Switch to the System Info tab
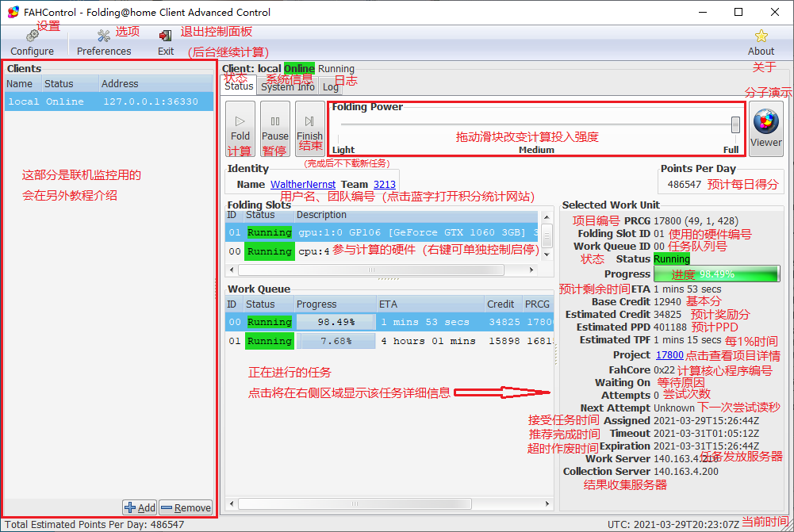Screen dimensions: 794x532 coord(288,87)
